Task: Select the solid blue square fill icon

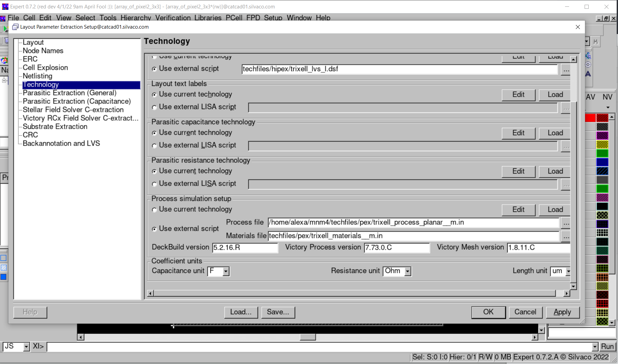Action: 3,277
